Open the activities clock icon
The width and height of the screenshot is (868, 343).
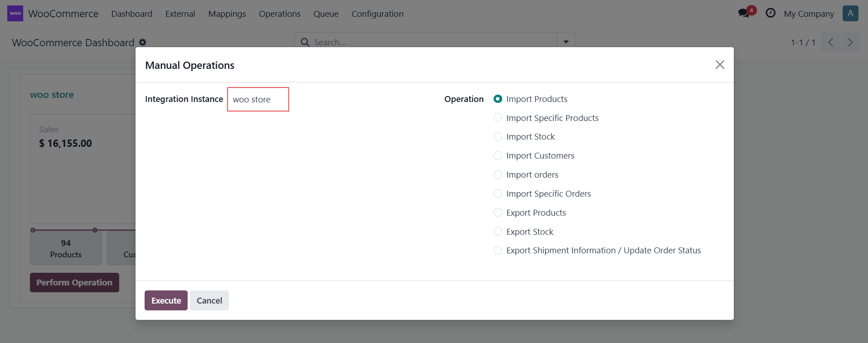[x=771, y=13]
